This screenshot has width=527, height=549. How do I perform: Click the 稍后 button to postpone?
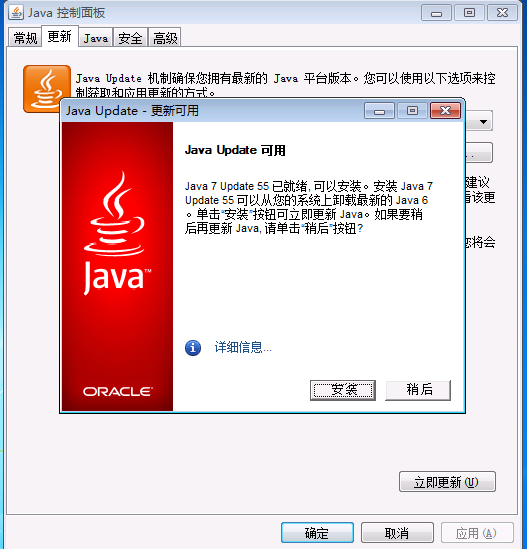418,390
